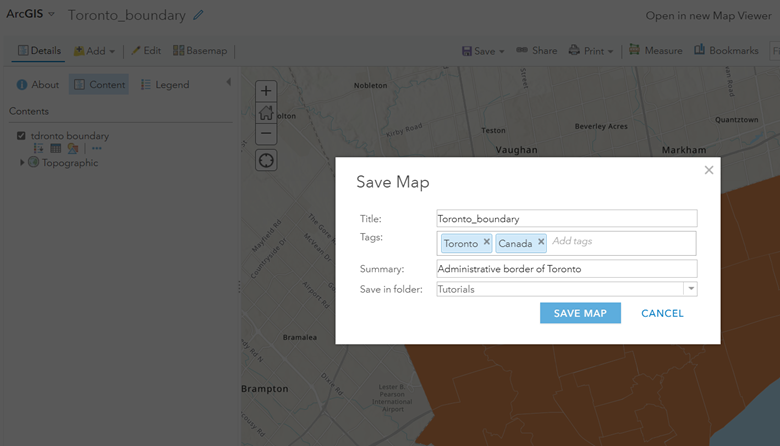Open More Options dots for tdronto boundary
780x446 pixels.
pyautogui.click(x=97, y=148)
